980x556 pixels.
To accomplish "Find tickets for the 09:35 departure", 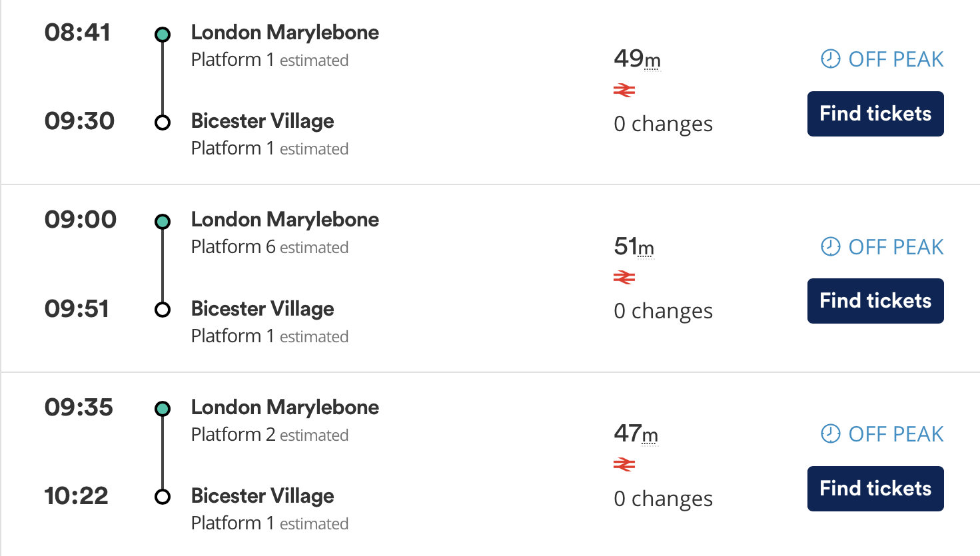I will (875, 489).
